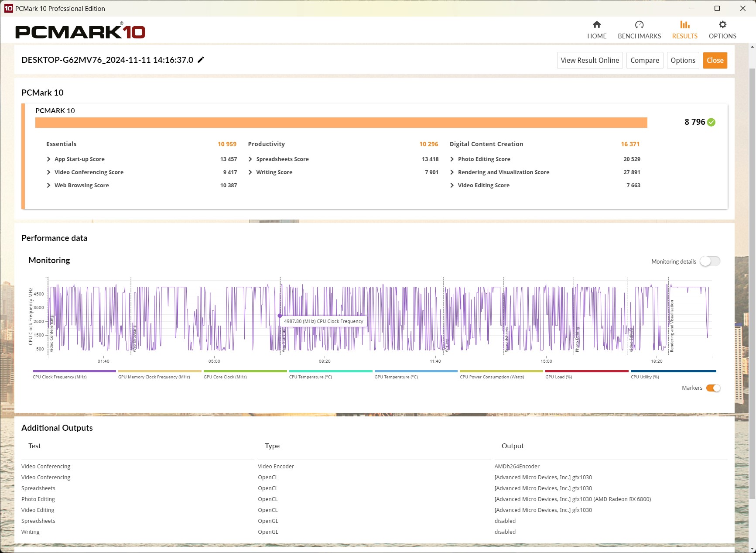Click the green valid score checkmark
756x553 pixels.
[x=711, y=122]
